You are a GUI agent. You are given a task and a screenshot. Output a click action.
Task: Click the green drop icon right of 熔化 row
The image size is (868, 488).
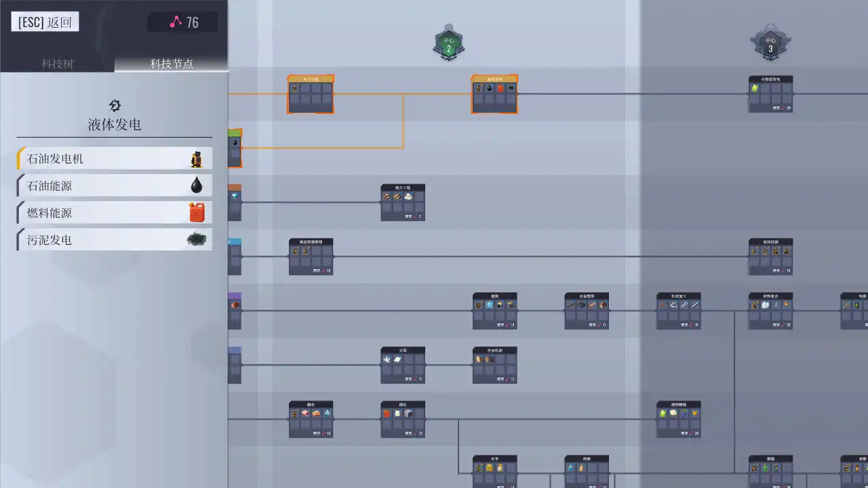tap(663, 413)
